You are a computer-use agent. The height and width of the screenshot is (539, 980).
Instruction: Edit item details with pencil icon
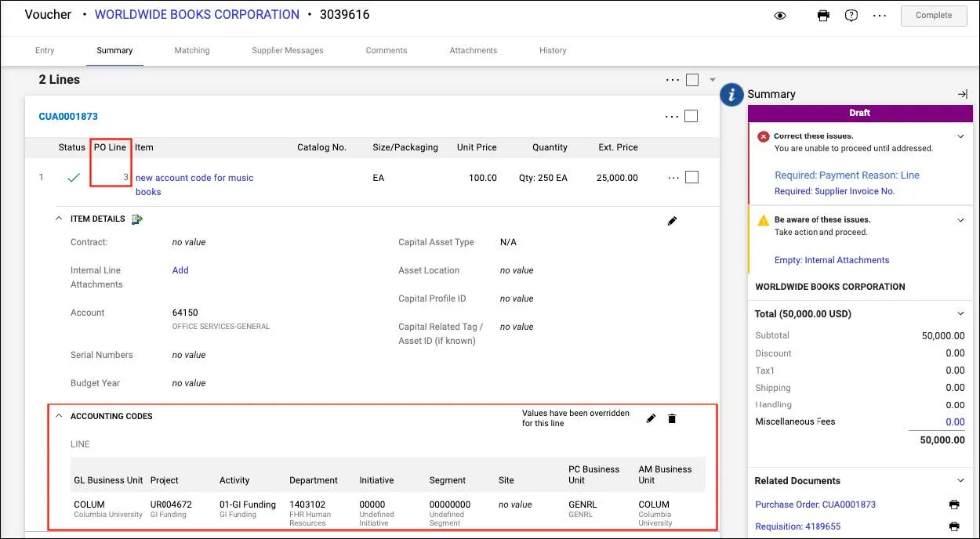tap(672, 222)
